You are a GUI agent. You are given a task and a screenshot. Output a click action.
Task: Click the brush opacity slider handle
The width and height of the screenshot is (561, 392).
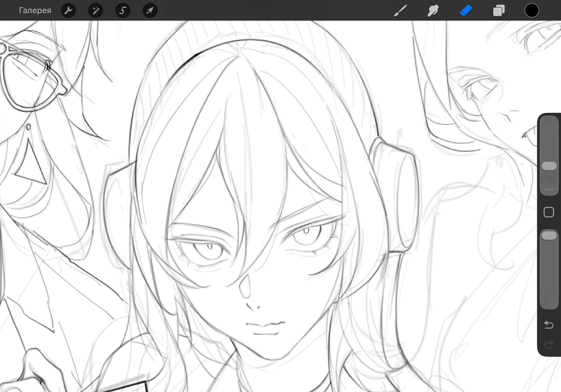tap(549, 235)
